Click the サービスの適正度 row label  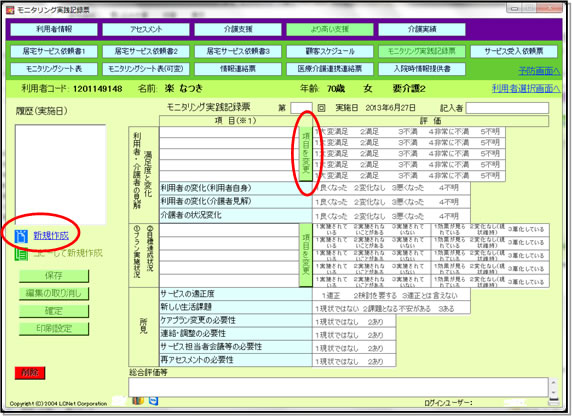tap(236, 294)
